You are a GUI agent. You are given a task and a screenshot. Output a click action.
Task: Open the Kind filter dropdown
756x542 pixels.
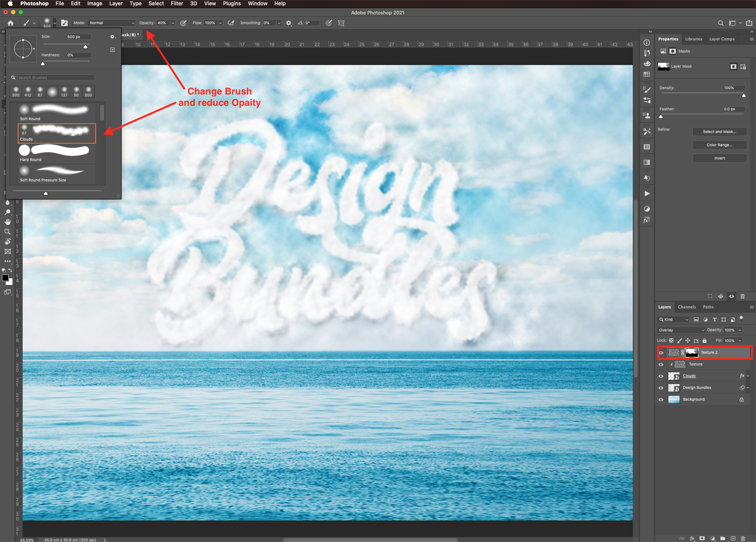click(673, 319)
